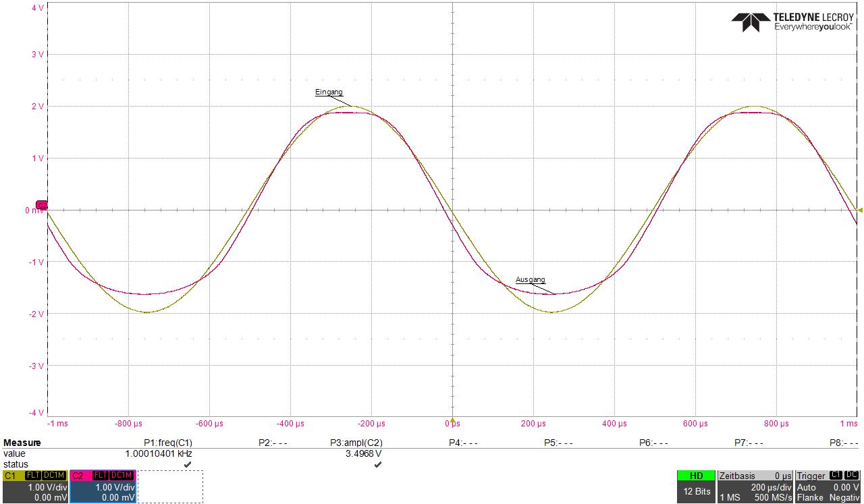Click the empty dashed descriptor placeholder
The height and width of the screenshot is (504, 864).
tap(170, 486)
